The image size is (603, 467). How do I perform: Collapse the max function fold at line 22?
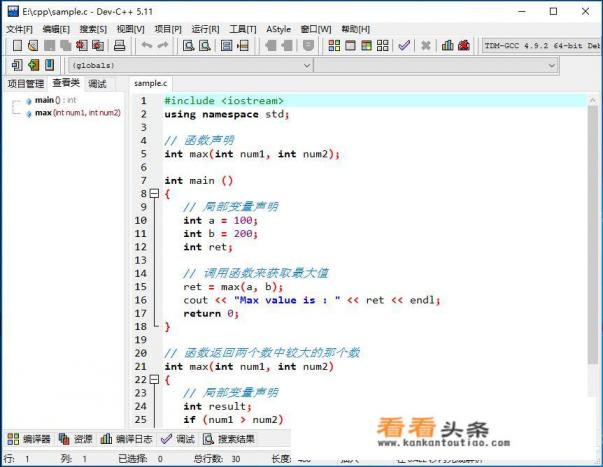154,380
